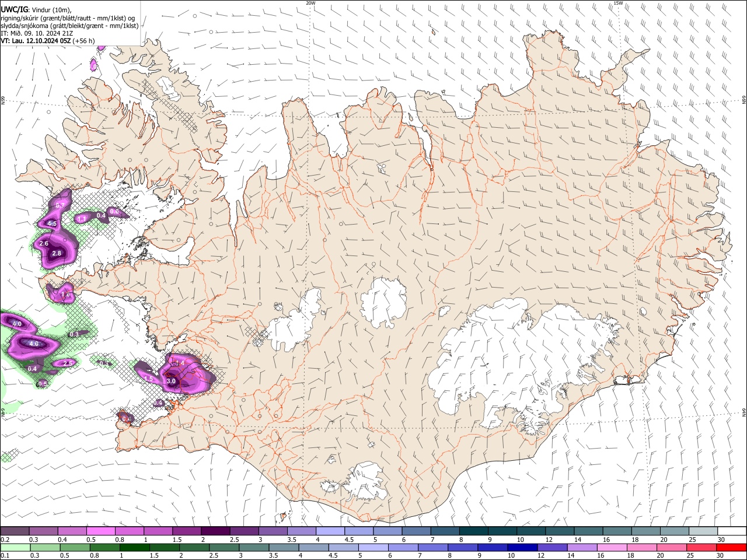The width and height of the screenshot is (747, 560).
Task: Pick the darkest purple snow swatch between 2 and 2.5
Action: tap(215, 531)
